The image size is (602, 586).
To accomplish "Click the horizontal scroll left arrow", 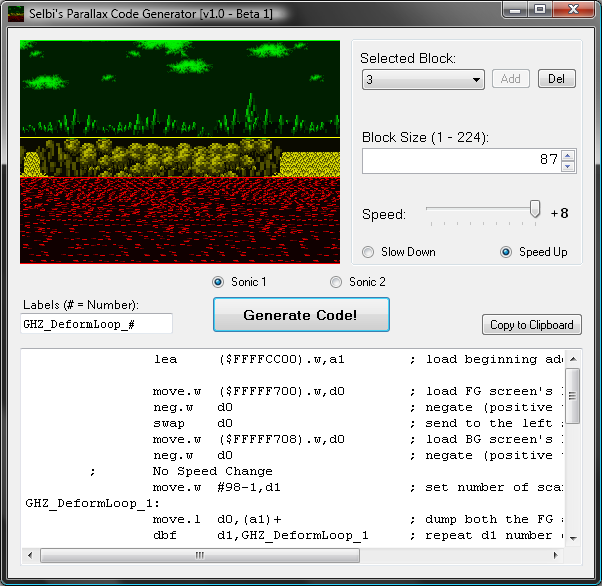I will 30,555.
